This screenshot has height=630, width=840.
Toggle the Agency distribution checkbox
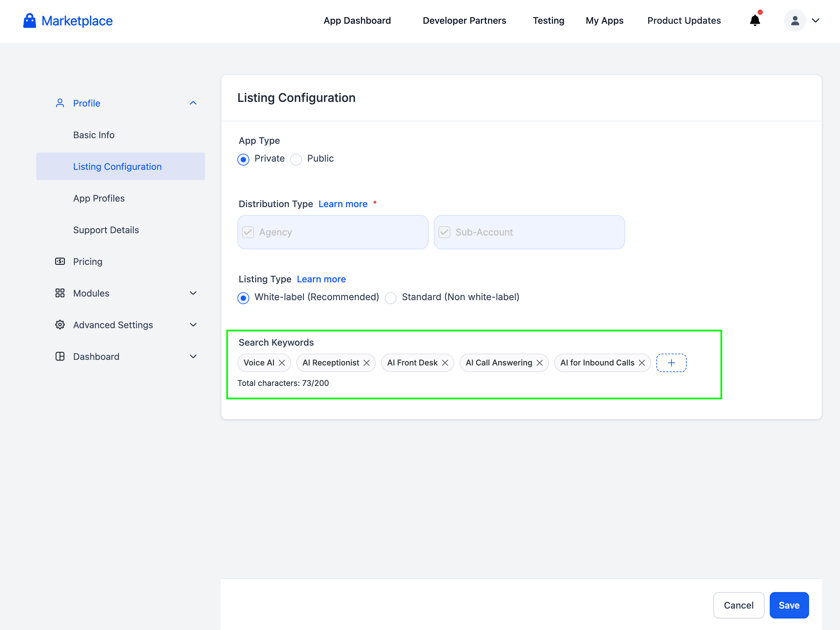pyautogui.click(x=248, y=232)
